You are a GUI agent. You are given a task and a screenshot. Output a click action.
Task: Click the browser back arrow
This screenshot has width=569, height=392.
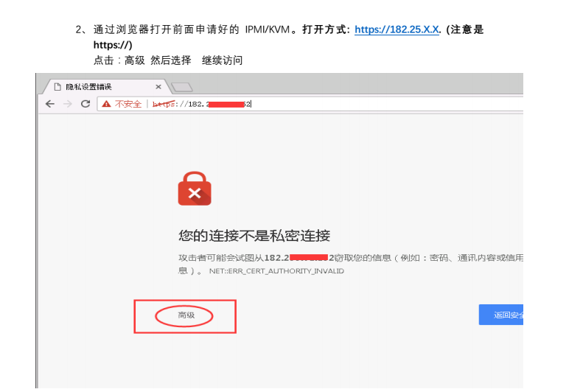pos(50,104)
